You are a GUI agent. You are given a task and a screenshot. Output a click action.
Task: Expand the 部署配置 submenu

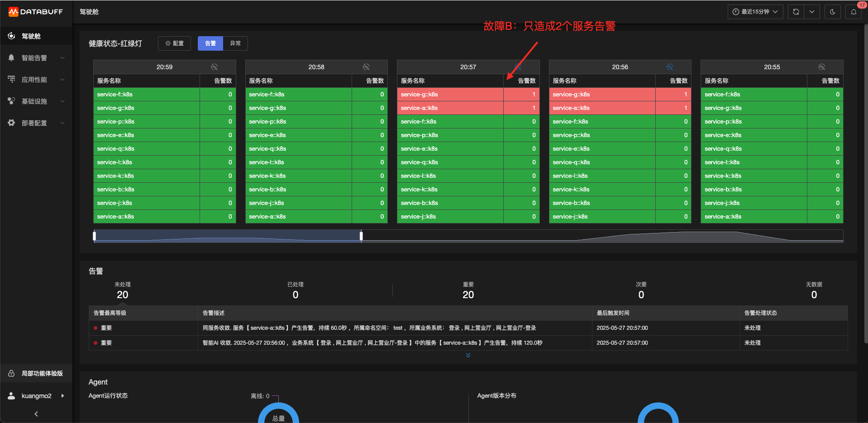point(62,123)
